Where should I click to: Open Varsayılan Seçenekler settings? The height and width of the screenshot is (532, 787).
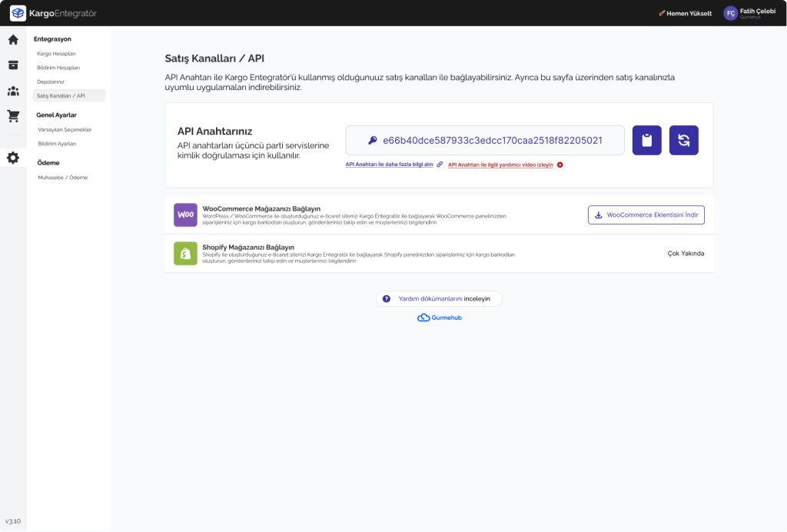(x=65, y=130)
